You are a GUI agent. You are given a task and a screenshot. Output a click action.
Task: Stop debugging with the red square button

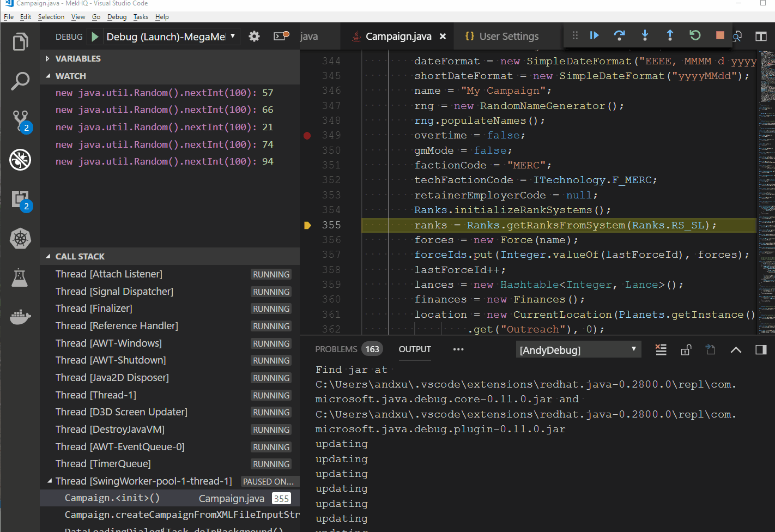pyautogui.click(x=719, y=35)
